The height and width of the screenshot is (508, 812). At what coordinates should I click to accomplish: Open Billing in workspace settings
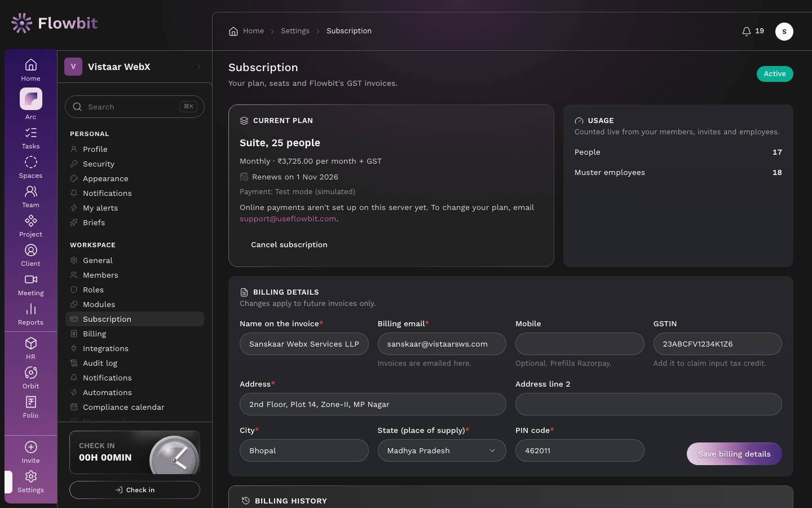tap(135, 334)
